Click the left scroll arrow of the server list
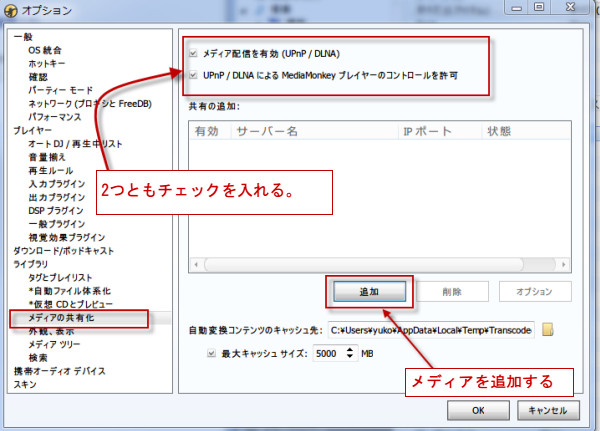600x431 pixels. pyautogui.click(x=196, y=264)
